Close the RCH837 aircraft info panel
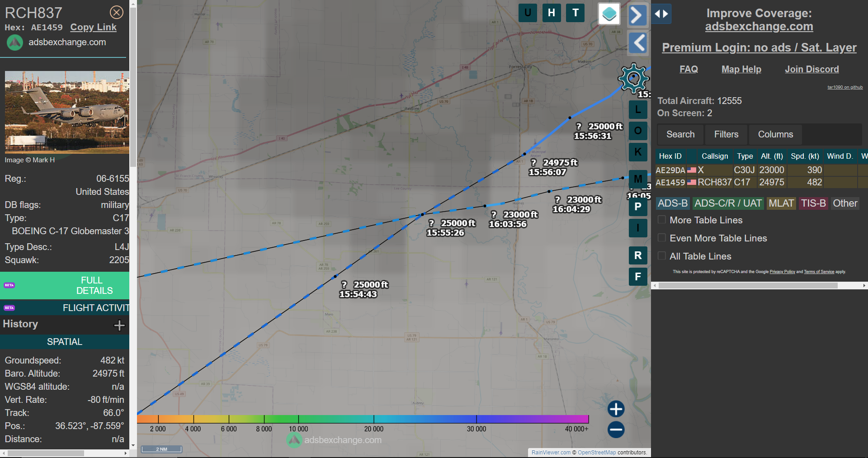Viewport: 868px width, 458px height. pyautogui.click(x=117, y=12)
